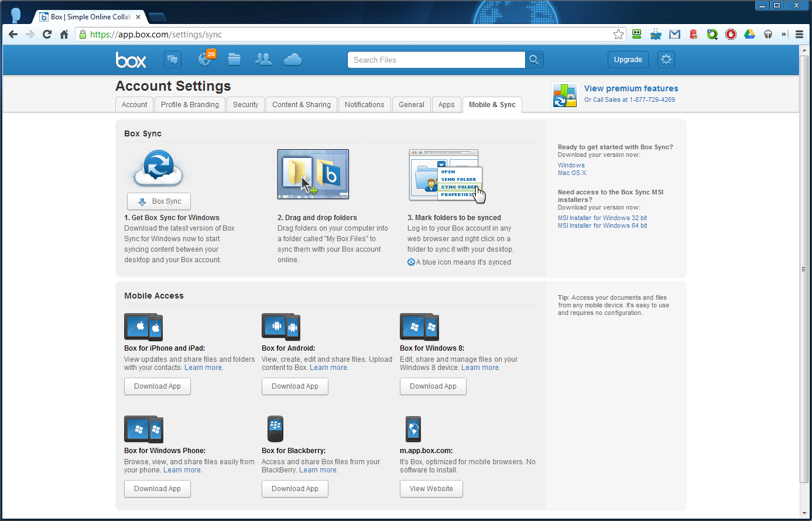The image size is (812, 521).
Task: Open the Google Drive extension icon
Action: coord(749,35)
